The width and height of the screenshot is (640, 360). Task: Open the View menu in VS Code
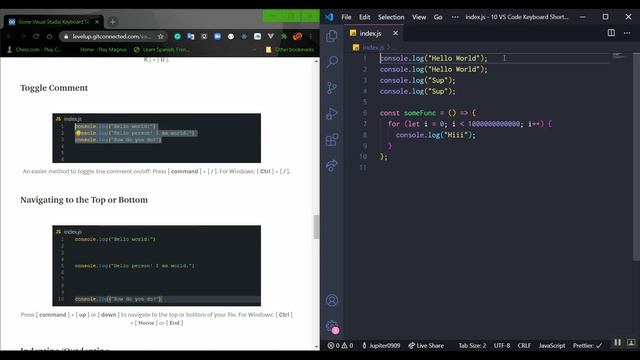419,17
